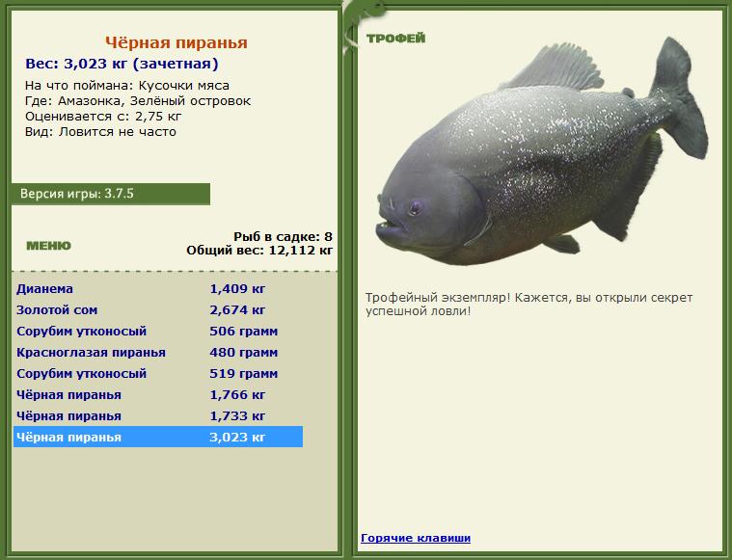
Task: Click the ТРОФЕЙ heading
Action: 395,39
